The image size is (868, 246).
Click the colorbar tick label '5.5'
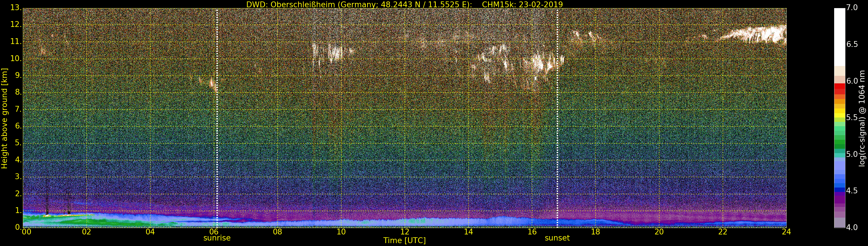click(852, 118)
